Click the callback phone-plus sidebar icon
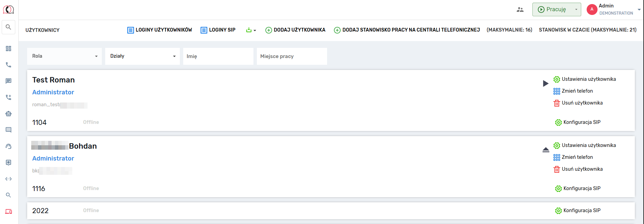This screenshot has width=644, height=224. [x=8, y=97]
